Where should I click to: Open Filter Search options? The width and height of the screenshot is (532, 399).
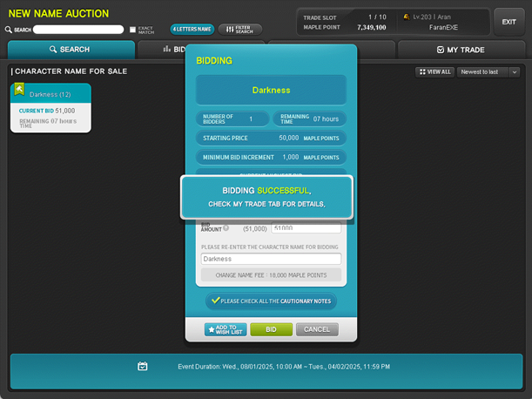239,30
